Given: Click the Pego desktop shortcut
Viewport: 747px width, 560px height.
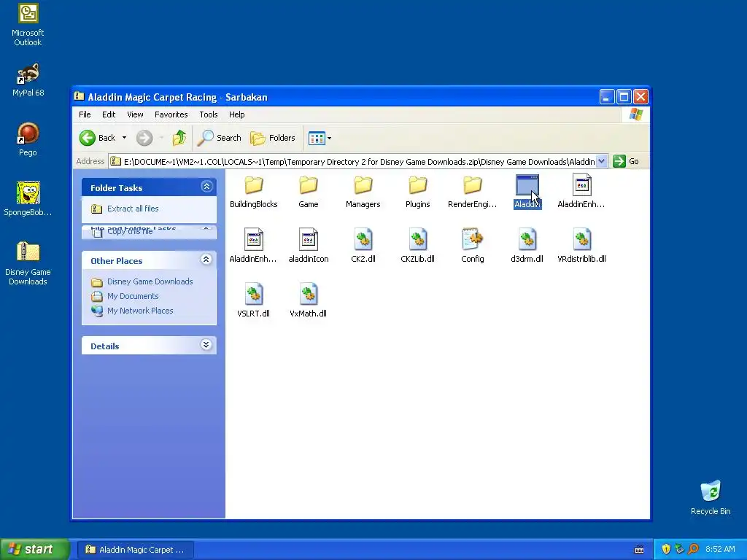Looking at the screenshot, I should [x=28, y=139].
